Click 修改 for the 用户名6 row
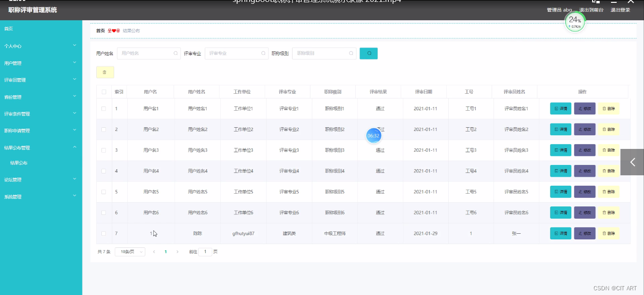The width and height of the screenshot is (644, 295). [x=585, y=213]
